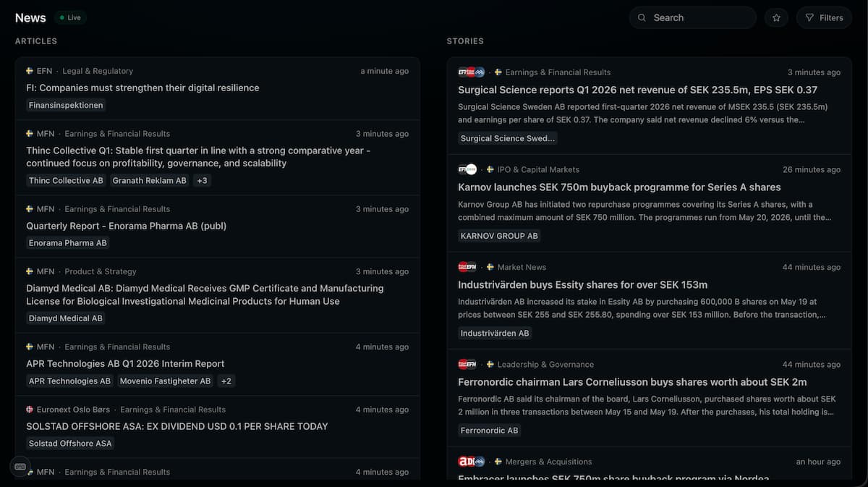This screenshot has width=868, height=487.
Task: Select the KARNOV GROUP AB tag
Action: pos(499,236)
